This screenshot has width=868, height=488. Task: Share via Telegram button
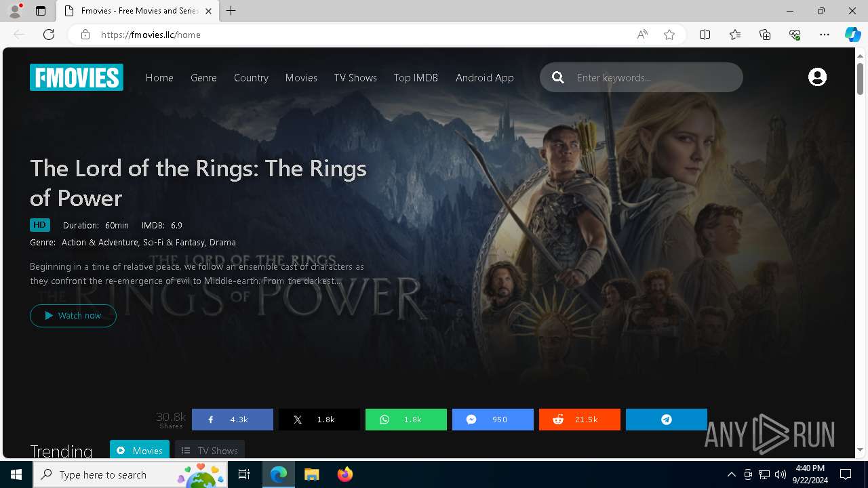(667, 420)
